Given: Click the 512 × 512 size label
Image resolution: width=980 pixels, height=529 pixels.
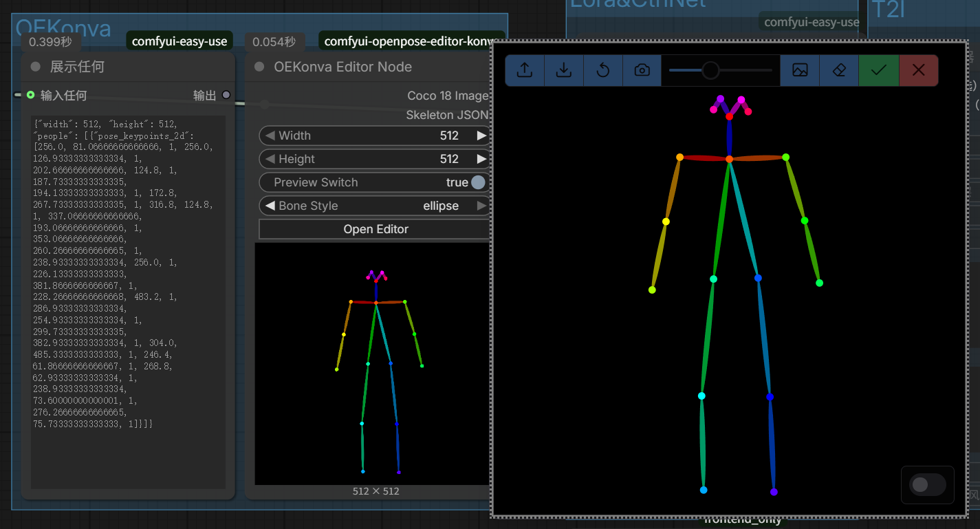Looking at the screenshot, I should click(375, 491).
